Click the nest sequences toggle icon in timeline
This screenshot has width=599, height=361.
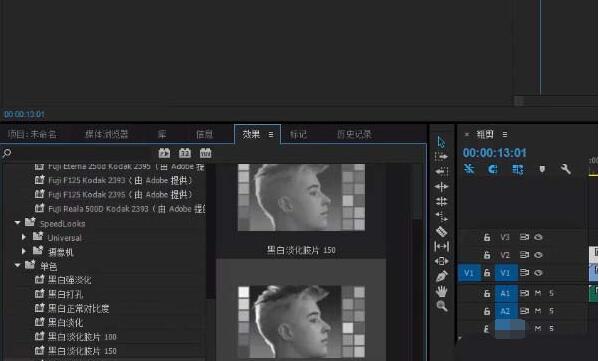coord(469,169)
